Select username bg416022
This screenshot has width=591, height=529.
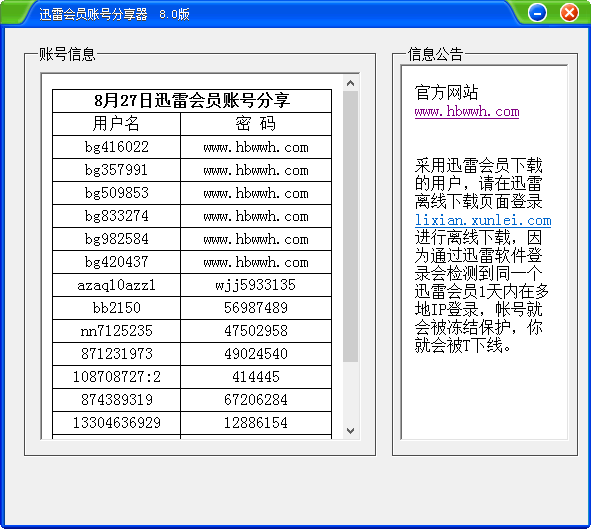pos(116,147)
